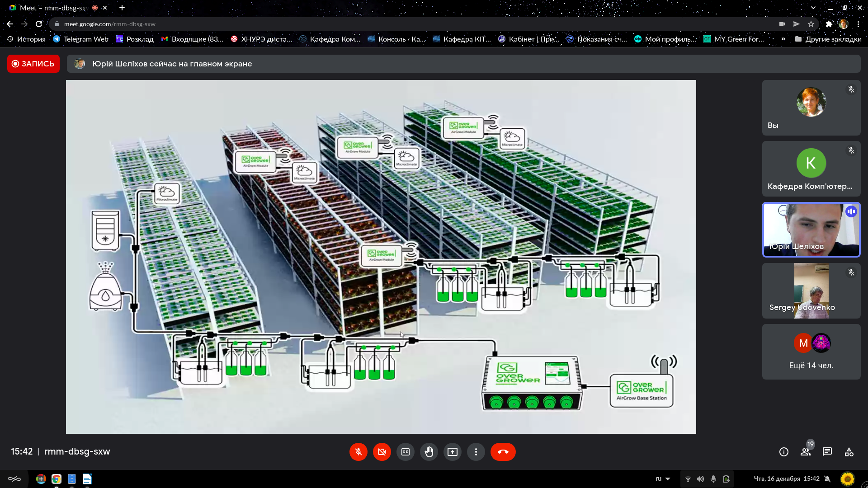Open the activities shapes icon

(x=849, y=452)
